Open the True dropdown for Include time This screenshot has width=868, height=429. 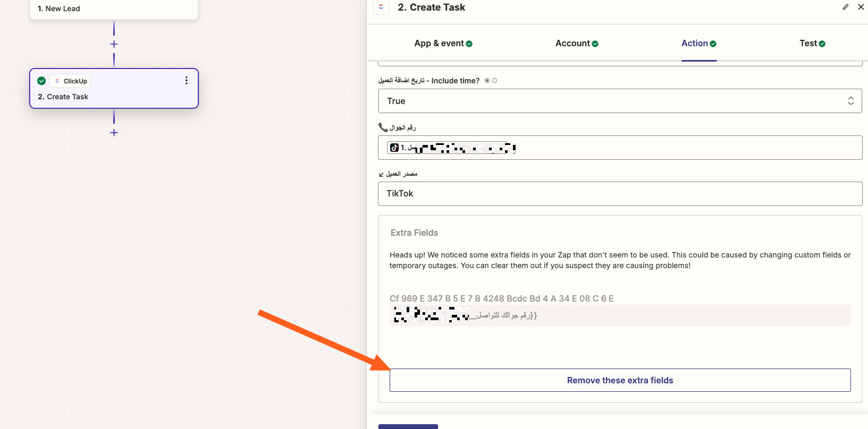[620, 101]
